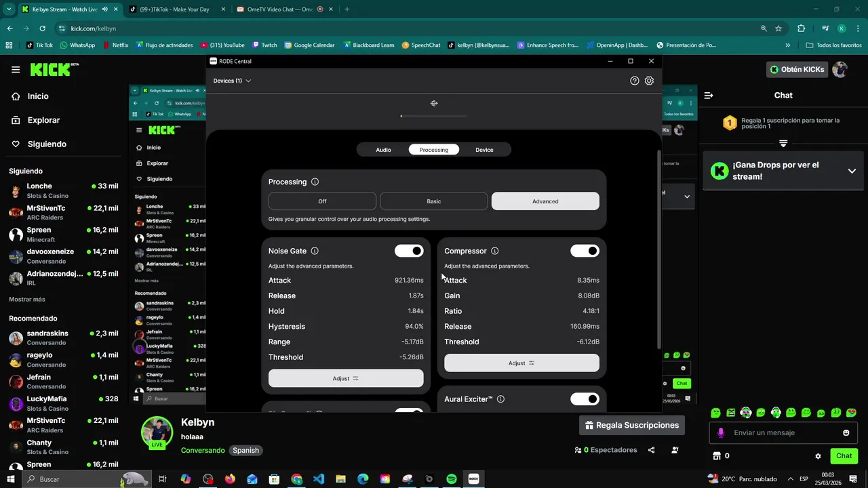Toggle the Compressor switch

(585, 251)
